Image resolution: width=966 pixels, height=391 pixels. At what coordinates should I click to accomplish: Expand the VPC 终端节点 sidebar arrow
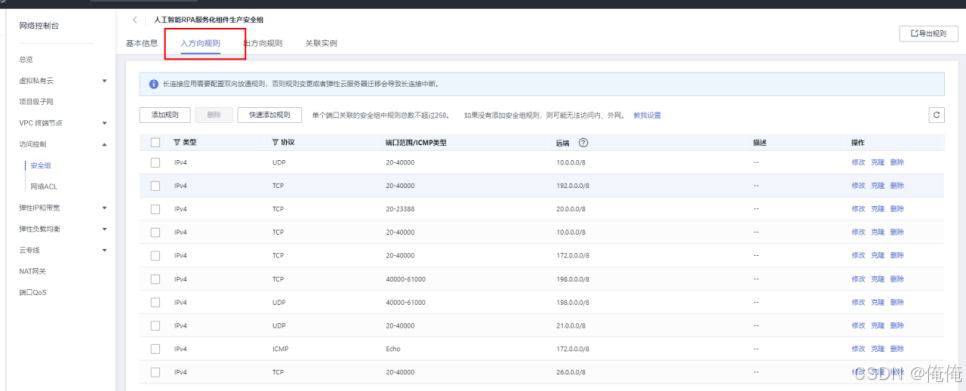click(x=104, y=123)
